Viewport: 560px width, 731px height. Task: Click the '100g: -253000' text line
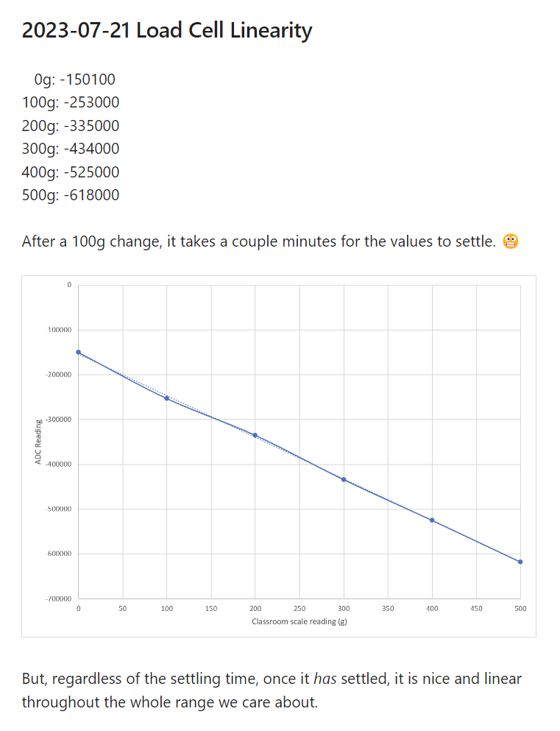[x=71, y=102]
